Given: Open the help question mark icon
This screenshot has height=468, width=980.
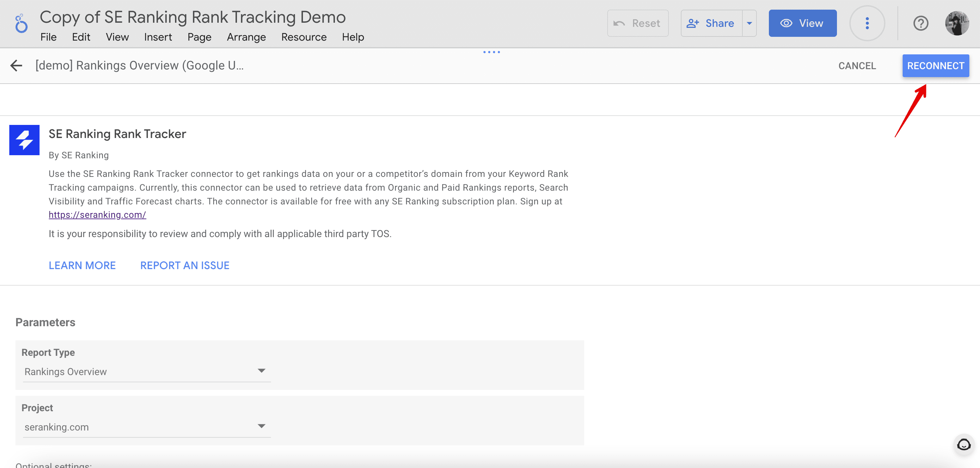Looking at the screenshot, I should (921, 23).
